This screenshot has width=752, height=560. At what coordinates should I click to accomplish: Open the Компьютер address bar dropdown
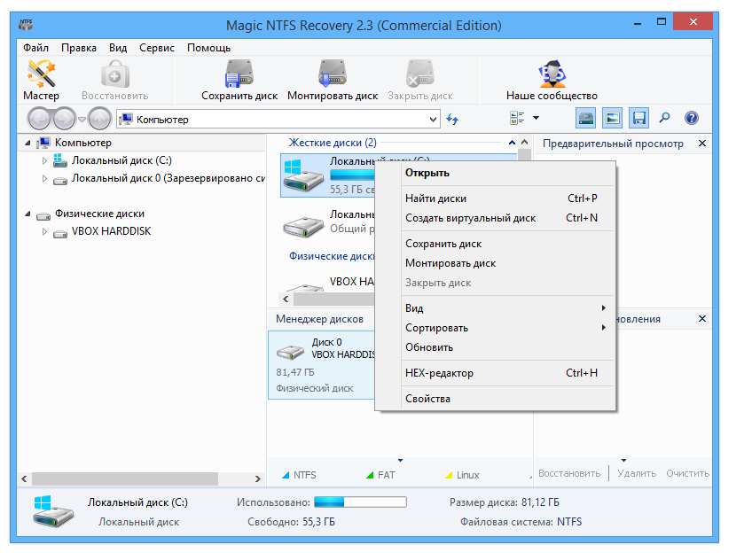coord(433,119)
